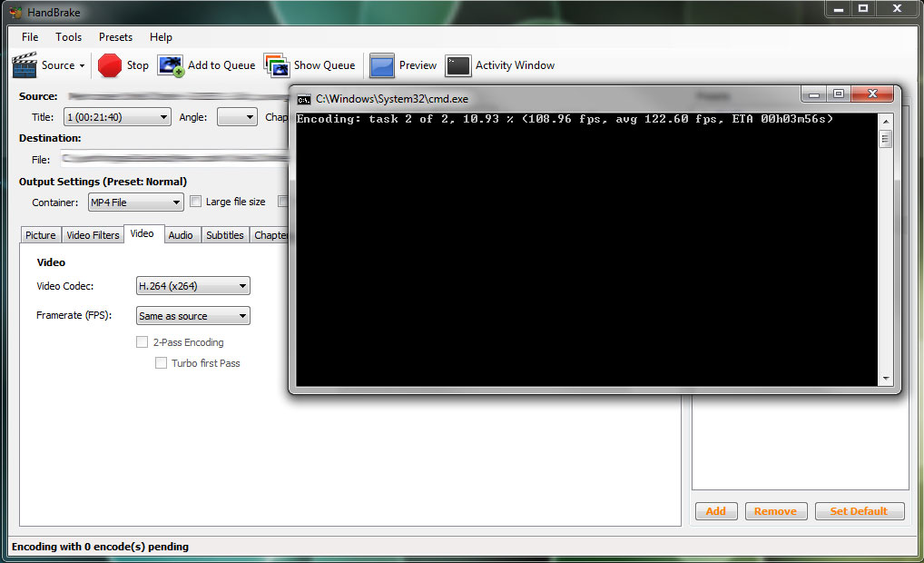This screenshot has height=563, width=924.
Task: Click the 'Output Settings (Preset: Normal)' heading
Action: (x=103, y=182)
